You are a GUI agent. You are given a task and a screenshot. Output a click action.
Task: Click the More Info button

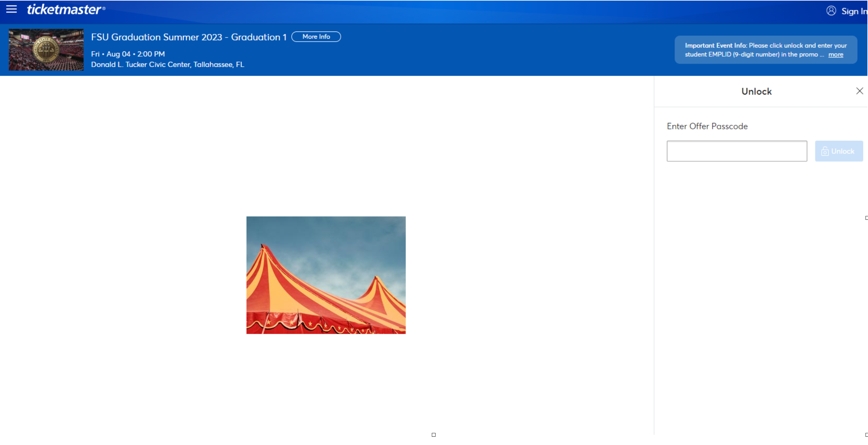tap(316, 37)
